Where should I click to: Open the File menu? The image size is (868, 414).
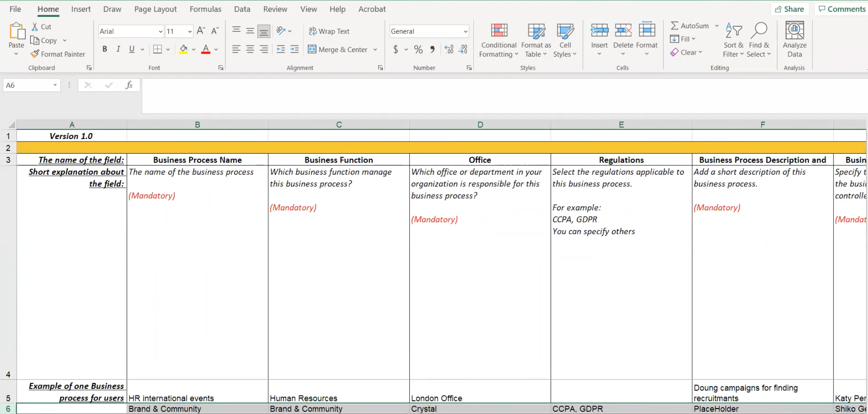pyautogui.click(x=15, y=9)
